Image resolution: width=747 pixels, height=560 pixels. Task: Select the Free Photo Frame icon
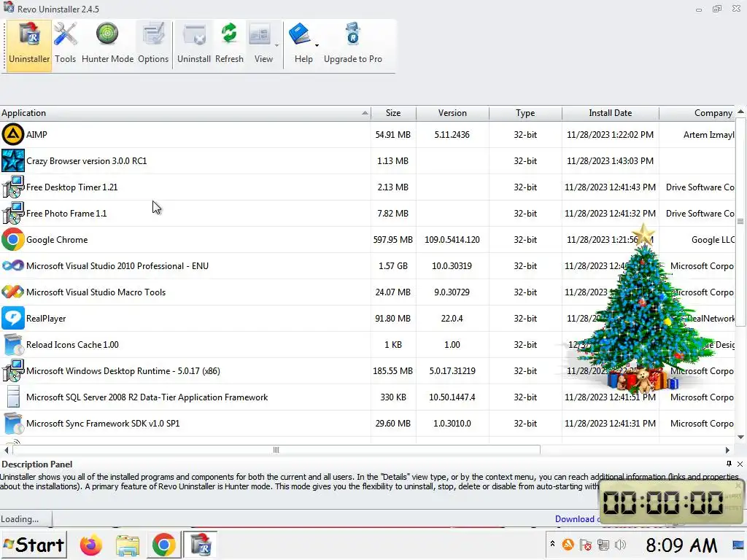13,214
